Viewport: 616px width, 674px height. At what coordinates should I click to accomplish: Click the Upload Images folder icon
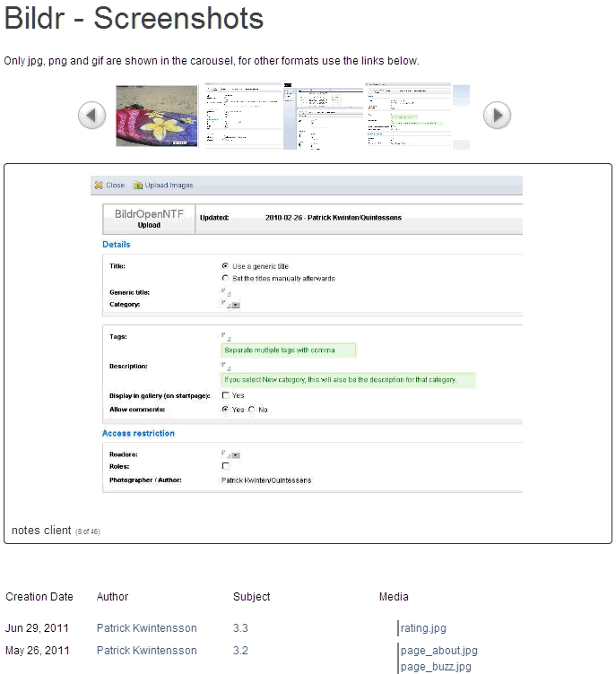pos(138,186)
